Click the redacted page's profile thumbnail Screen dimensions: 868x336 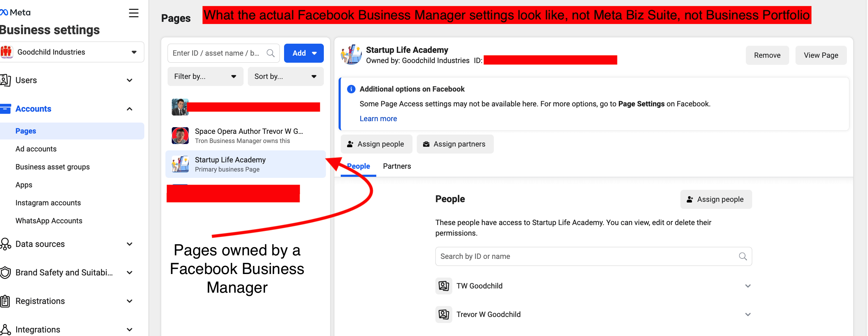pyautogui.click(x=180, y=107)
